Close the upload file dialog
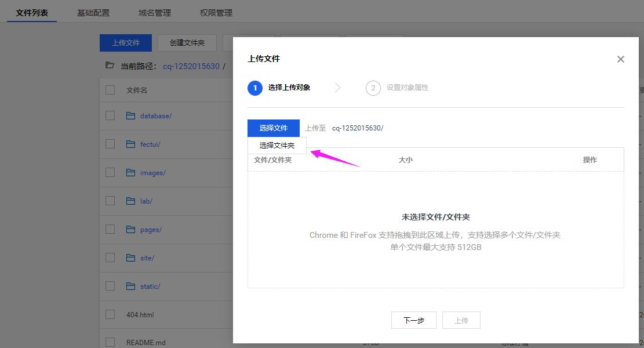 point(620,59)
